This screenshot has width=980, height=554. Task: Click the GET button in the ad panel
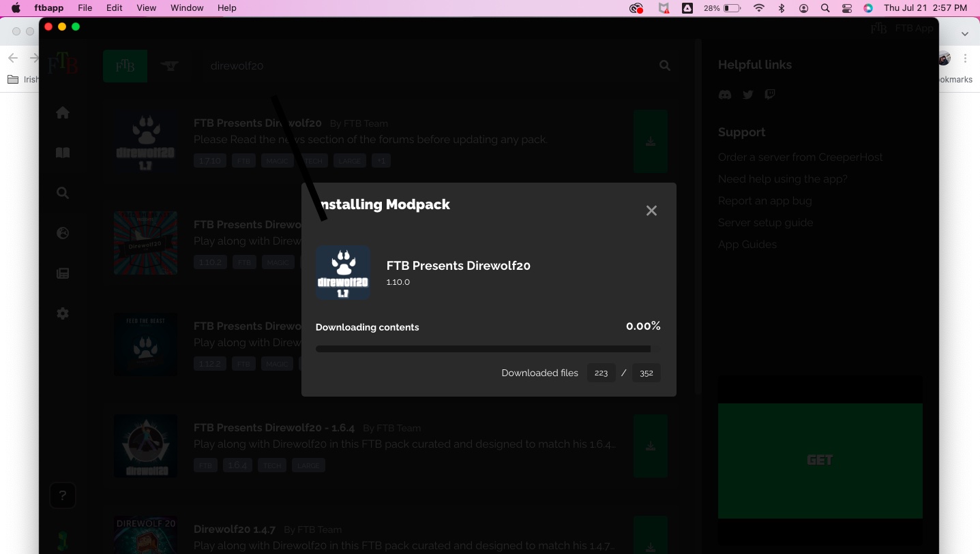tap(820, 460)
